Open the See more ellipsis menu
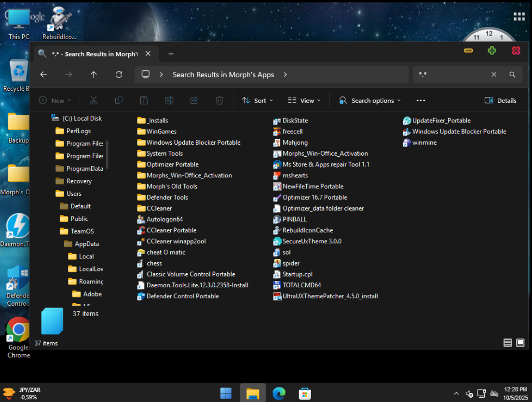The image size is (532, 402). (x=421, y=101)
